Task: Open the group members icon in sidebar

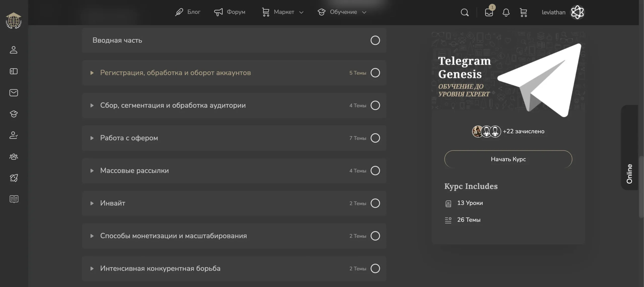Action: (x=13, y=157)
